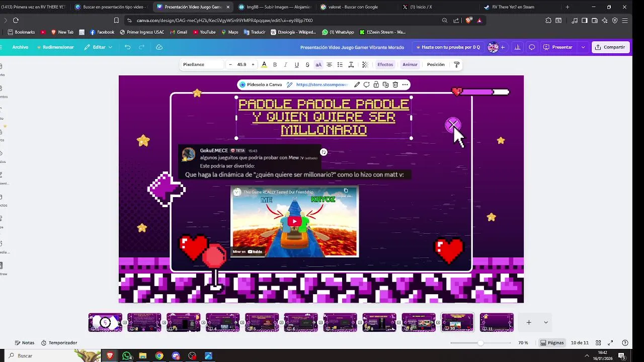Open the Redimensionar menu
644x362 pixels.
click(x=55, y=47)
